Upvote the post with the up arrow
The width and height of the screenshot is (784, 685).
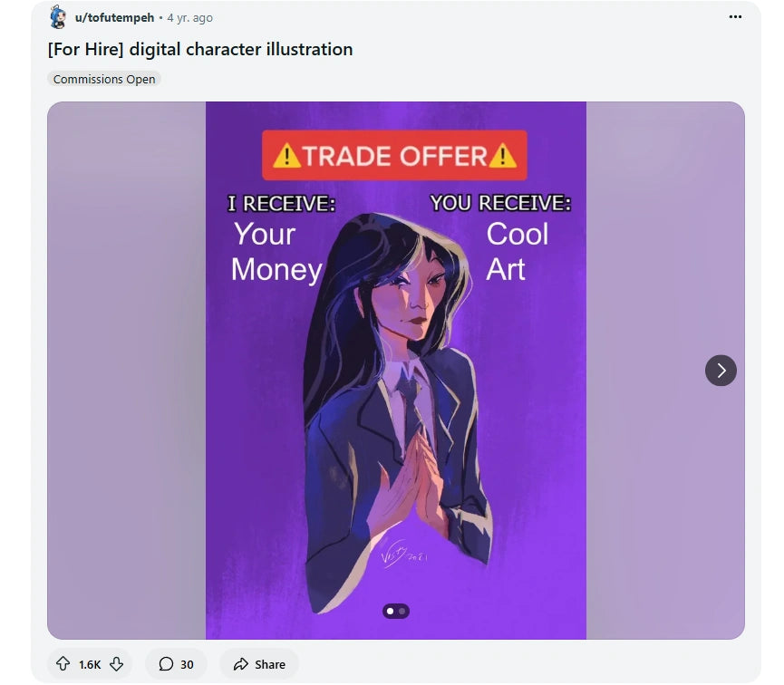[x=63, y=663]
